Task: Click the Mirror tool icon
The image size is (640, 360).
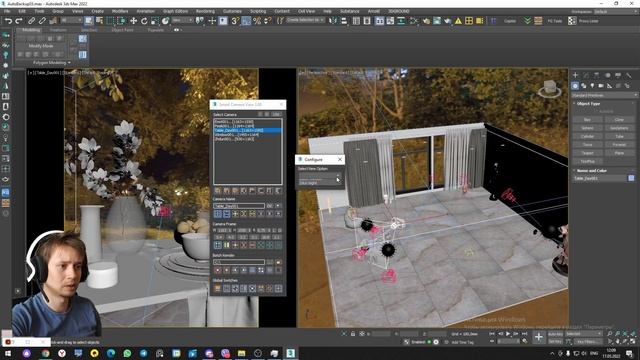Action: click(333, 21)
